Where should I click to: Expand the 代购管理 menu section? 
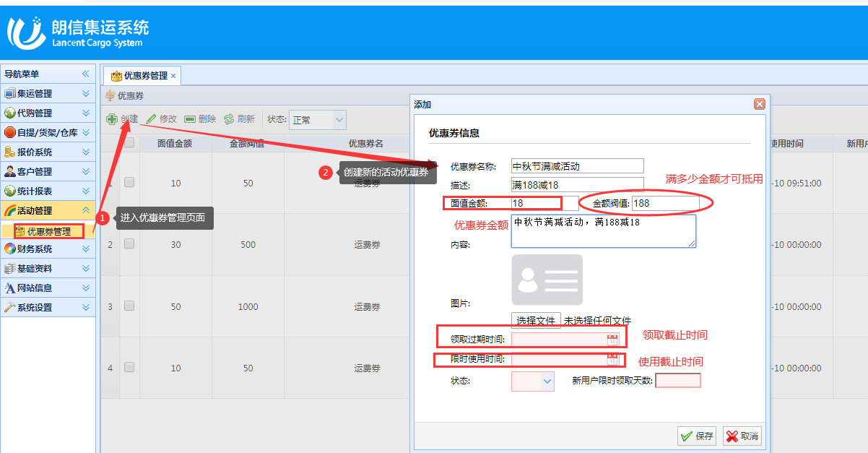86,113
